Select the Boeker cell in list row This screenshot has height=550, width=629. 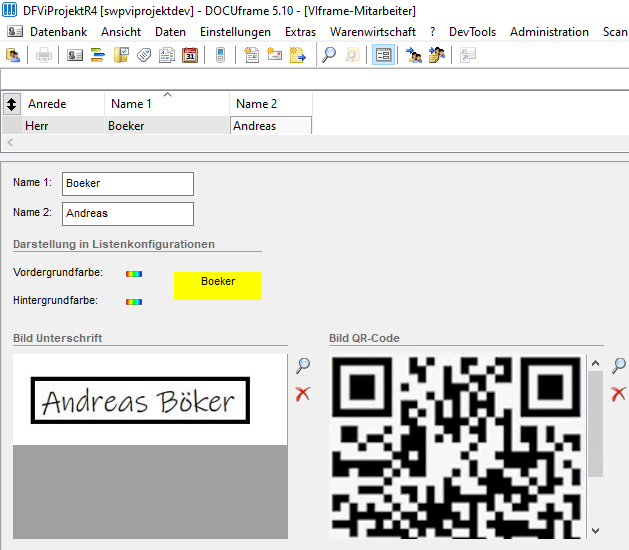pos(167,126)
